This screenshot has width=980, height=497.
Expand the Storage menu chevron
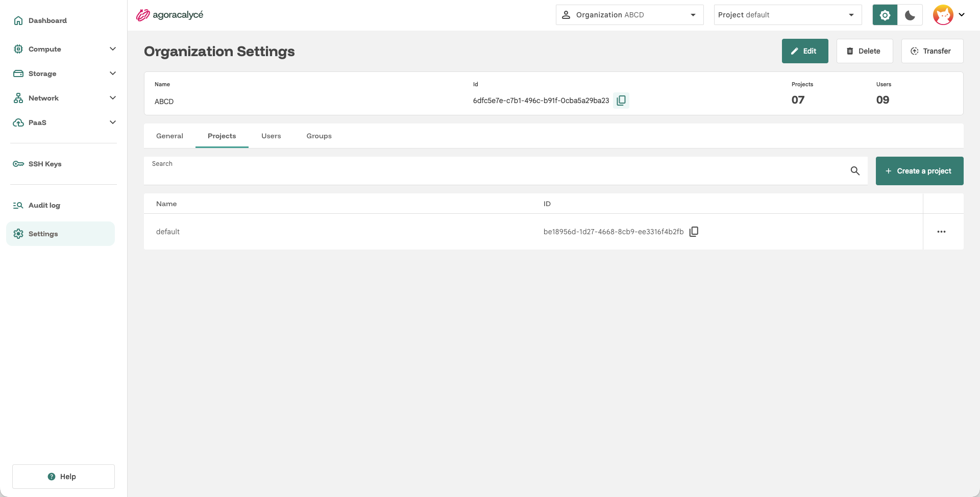(113, 73)
